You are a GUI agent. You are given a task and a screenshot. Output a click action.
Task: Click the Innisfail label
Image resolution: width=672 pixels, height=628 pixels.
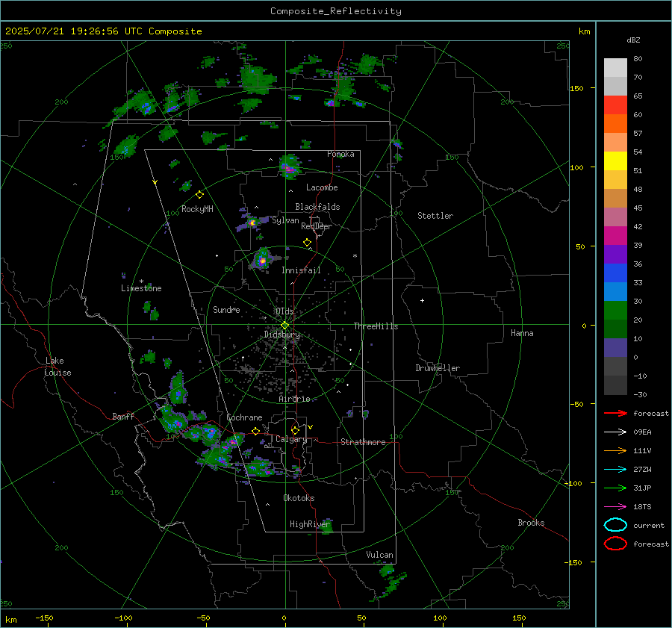(x=301, y=270)
